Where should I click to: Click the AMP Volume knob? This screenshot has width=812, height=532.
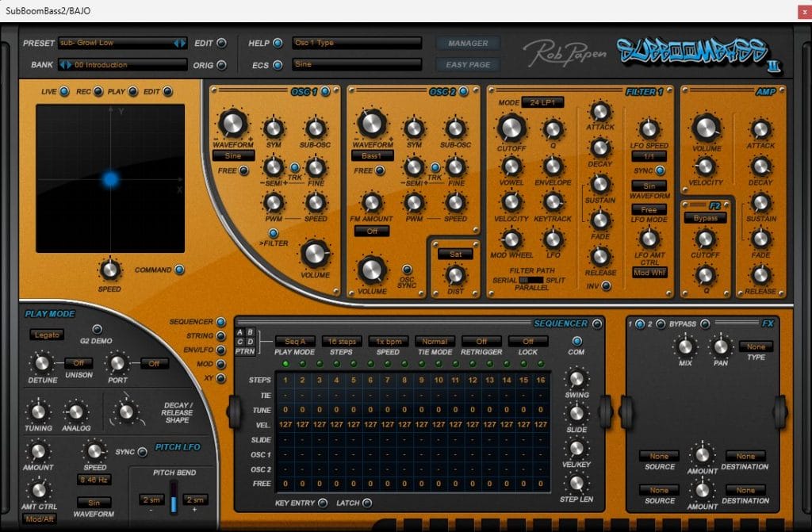click(x=705, y=127)
